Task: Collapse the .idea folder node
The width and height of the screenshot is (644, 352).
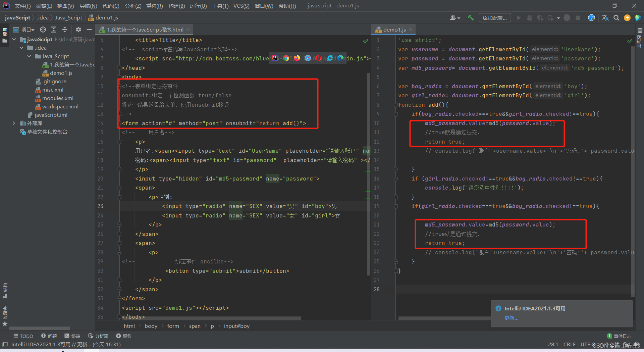Action: coord(21,48)
